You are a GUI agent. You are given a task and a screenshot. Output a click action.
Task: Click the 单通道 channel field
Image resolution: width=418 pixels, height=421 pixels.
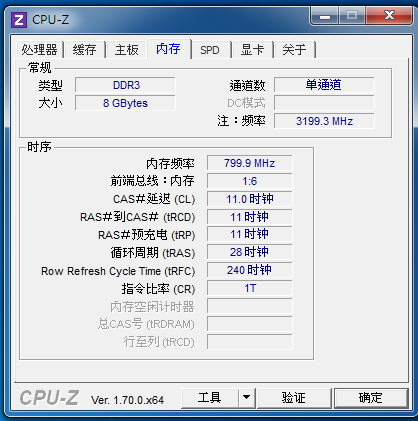pyautogui.click(x=324, y=85)
